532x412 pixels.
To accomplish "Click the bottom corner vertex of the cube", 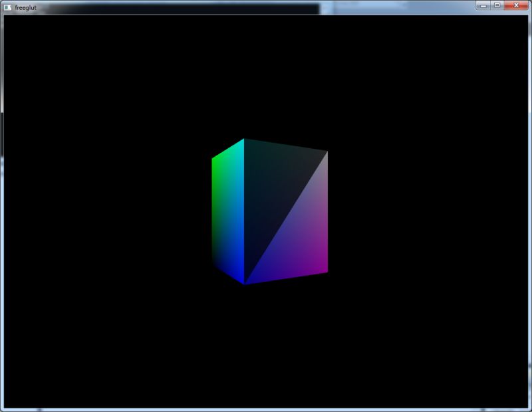I will (x=245, y=284).
